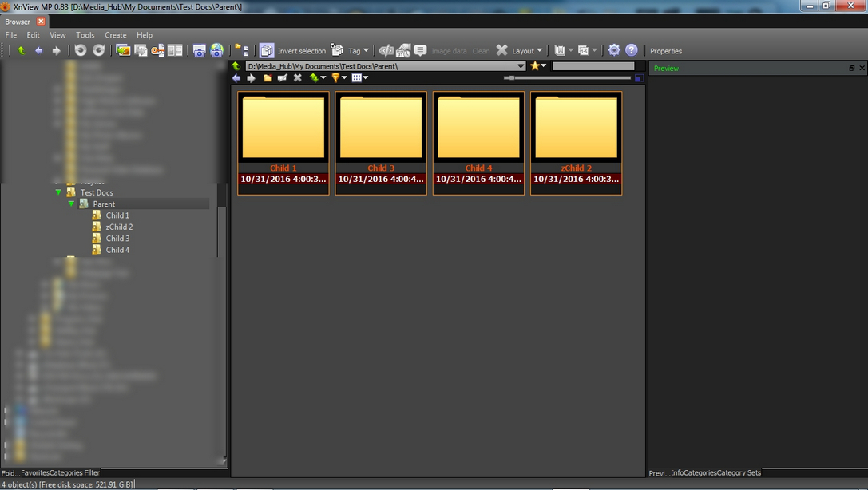The width and height of the screenshot is (868, 490).
Task: Collapse the Test Docs tree folder
Action: tap(58, 192)
